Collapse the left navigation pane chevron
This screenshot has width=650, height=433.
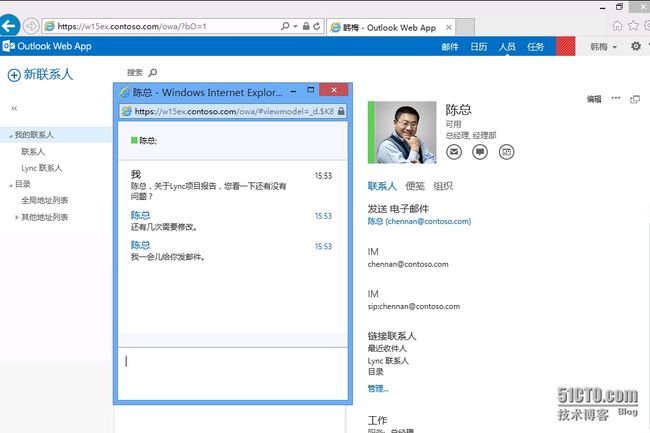click(x=14, y=109)
